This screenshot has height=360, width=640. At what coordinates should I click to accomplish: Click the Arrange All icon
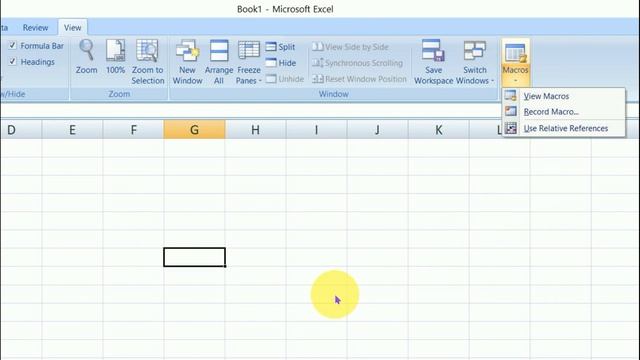click(x=219, y=50)
